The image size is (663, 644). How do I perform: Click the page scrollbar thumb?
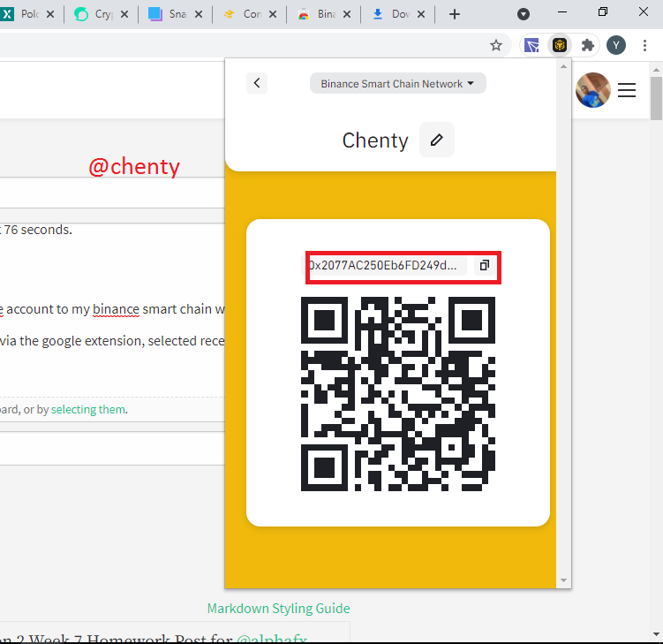pos(656,98)
